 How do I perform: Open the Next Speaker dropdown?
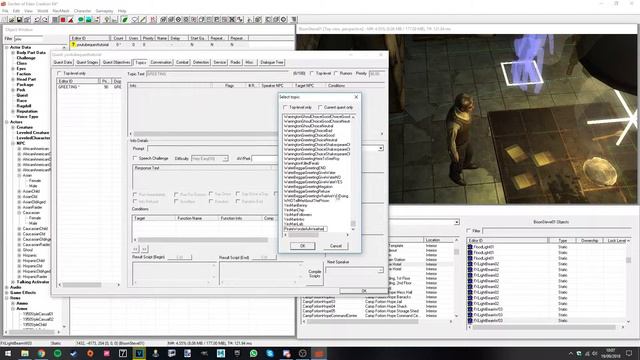[x=354, y=270]
